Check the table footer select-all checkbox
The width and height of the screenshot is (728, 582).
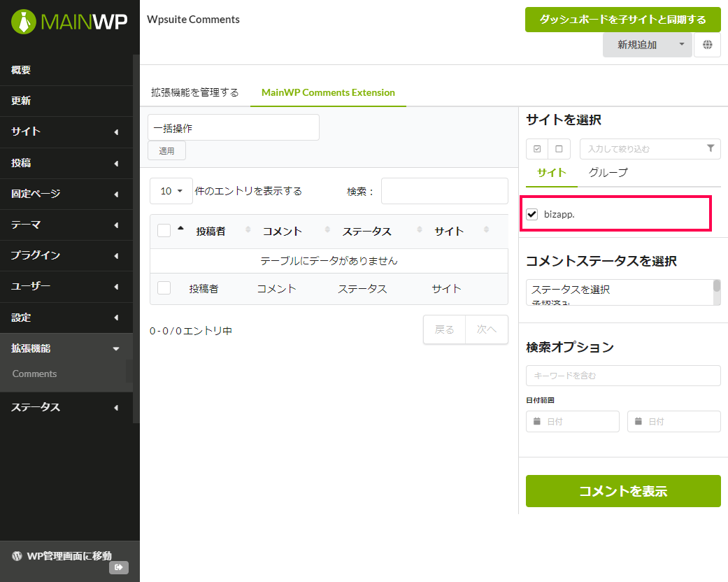(x=164, y=288)
